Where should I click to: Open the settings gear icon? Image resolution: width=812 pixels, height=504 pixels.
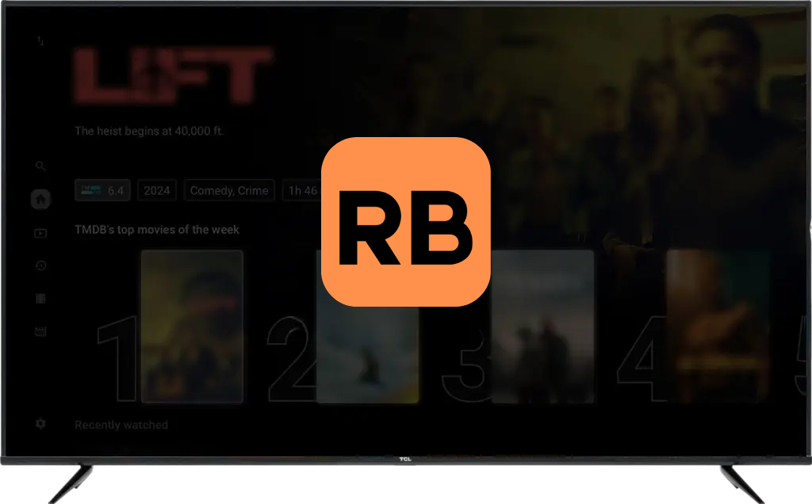pos(40,424)
